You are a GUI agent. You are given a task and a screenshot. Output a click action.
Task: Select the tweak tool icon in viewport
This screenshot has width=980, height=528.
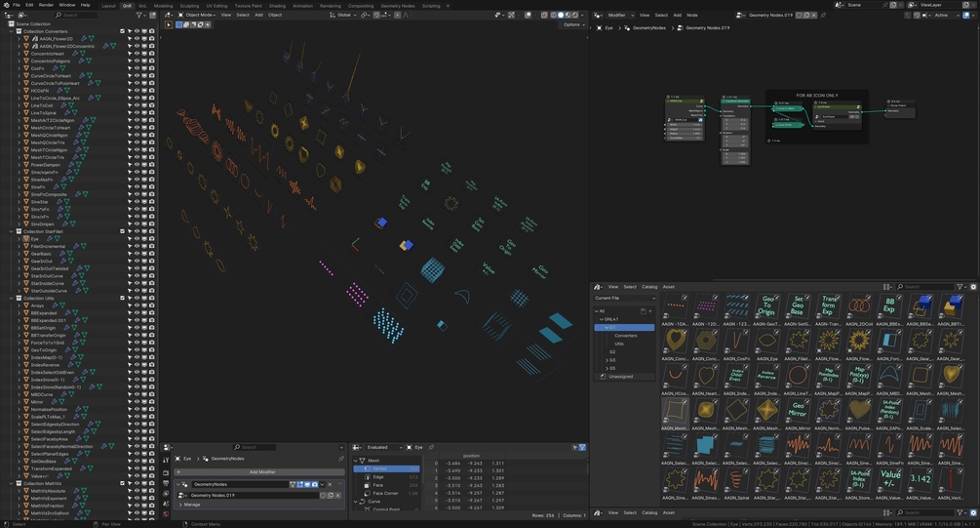(x=169, y=25)
